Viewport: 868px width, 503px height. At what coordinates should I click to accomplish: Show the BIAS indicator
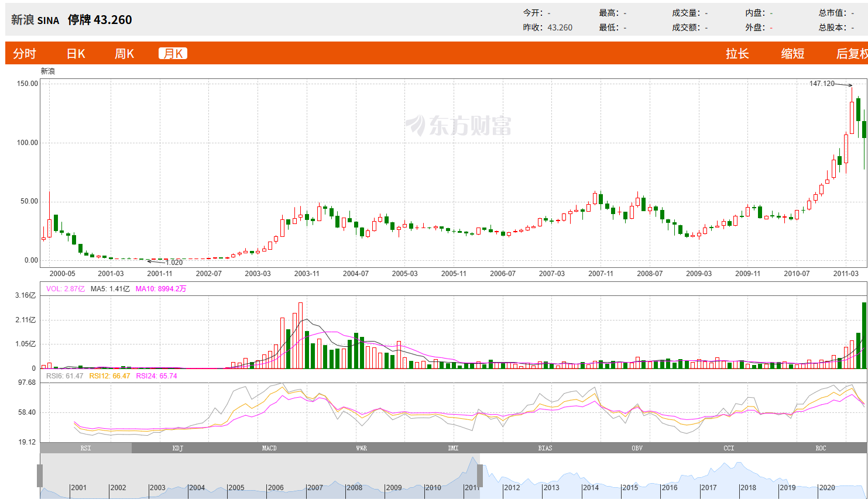(545, 448)
